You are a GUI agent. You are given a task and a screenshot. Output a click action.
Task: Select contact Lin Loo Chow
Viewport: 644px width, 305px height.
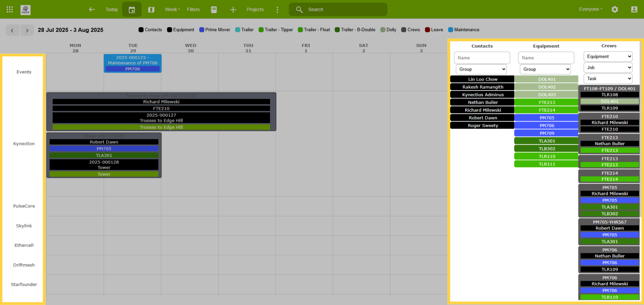coord(482,79)
